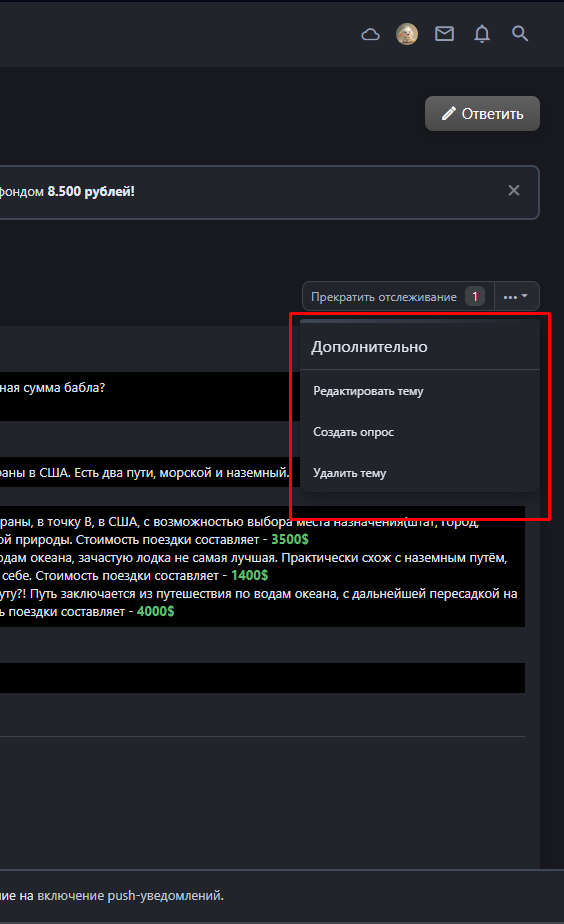Click the Дополнительно menu header
Screen dimensions: 564x924
pyautogui.click(x=370, y=347)
